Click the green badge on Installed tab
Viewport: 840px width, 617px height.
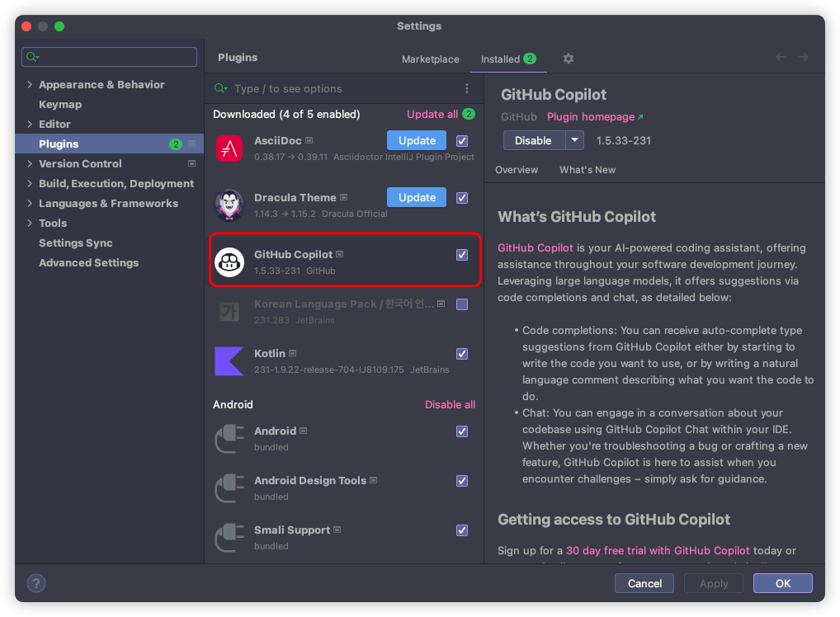tap(530, 59)
